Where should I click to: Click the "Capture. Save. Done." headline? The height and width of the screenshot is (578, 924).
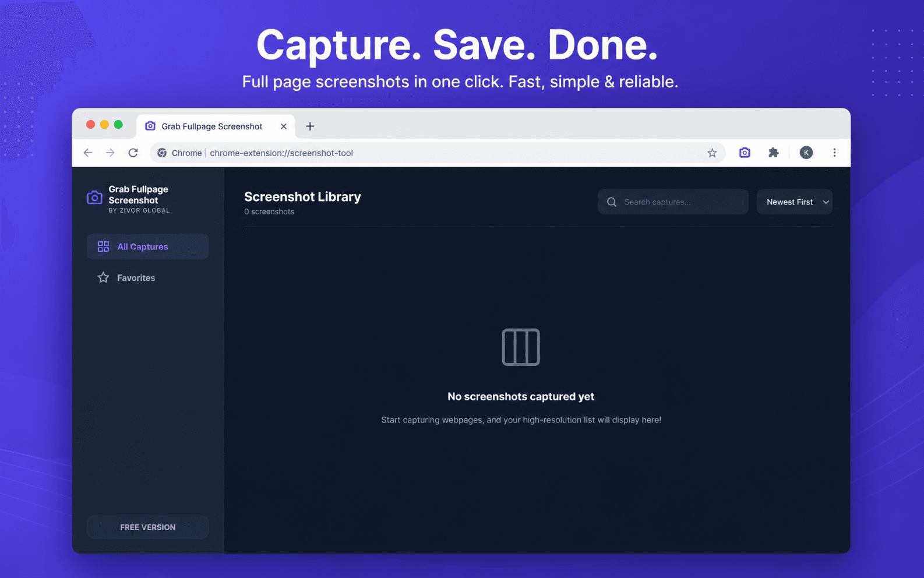457,45
